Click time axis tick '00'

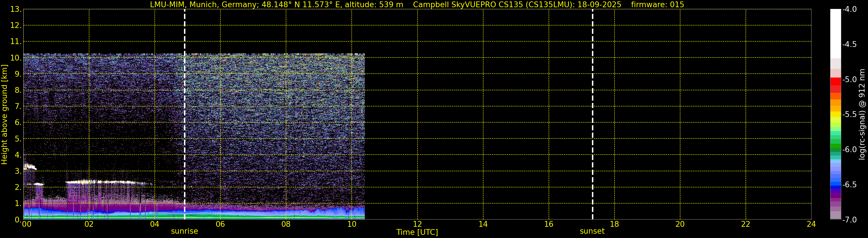point(26,224)
